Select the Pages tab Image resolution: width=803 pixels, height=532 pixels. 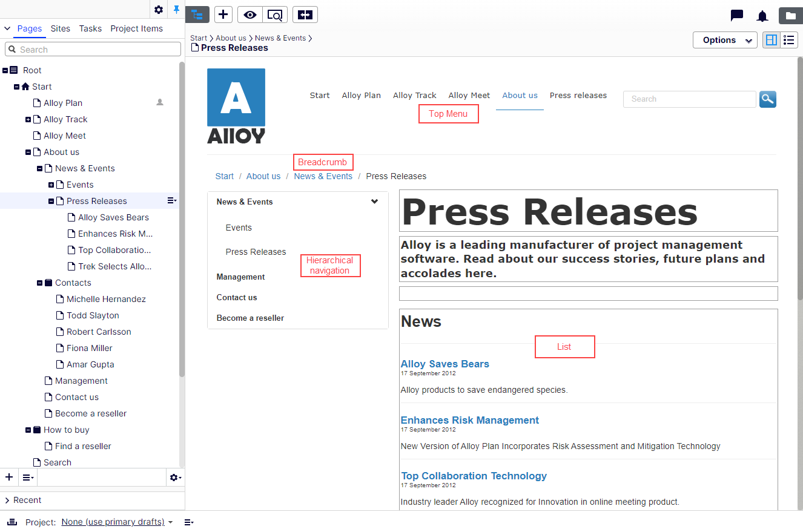point(30,28)
